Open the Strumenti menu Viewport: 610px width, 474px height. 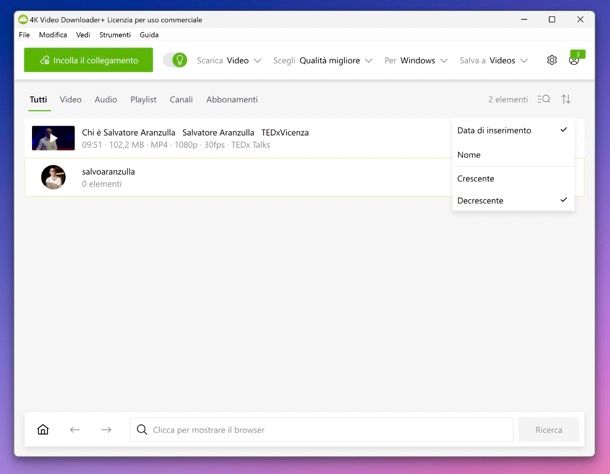point(115,35)
